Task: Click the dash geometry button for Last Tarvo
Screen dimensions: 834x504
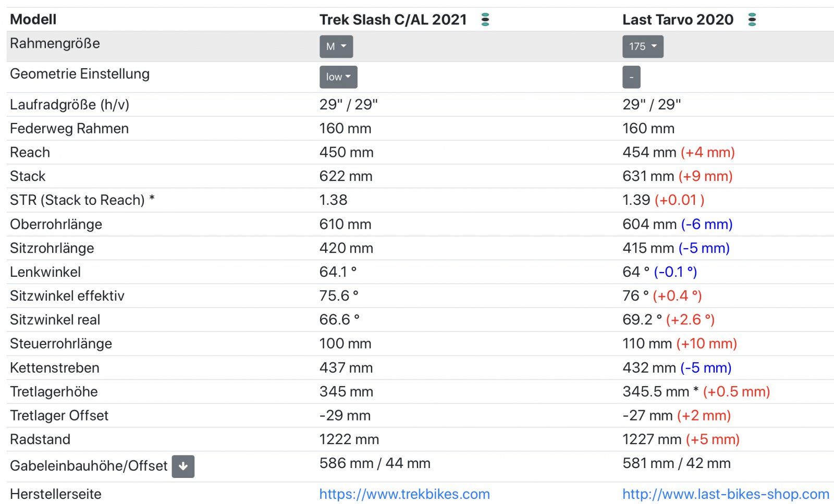Action: pos(631,77)
